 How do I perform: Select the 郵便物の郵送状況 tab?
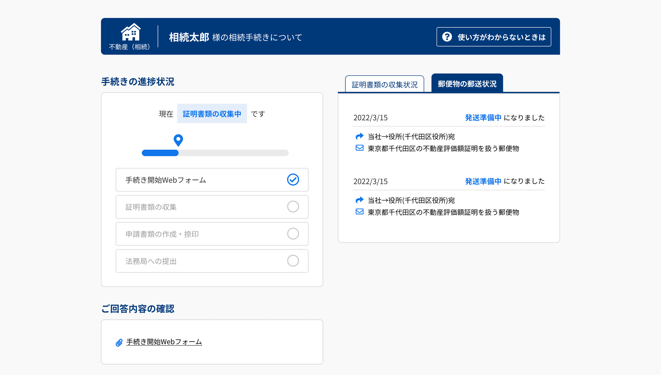[x=467, y=83]
